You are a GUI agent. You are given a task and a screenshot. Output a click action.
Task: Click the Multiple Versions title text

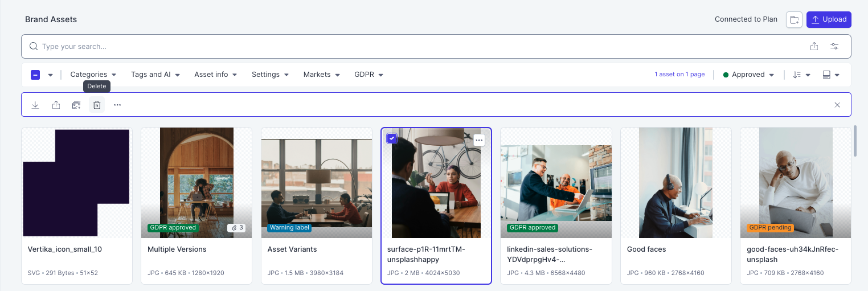click(177, 249)
